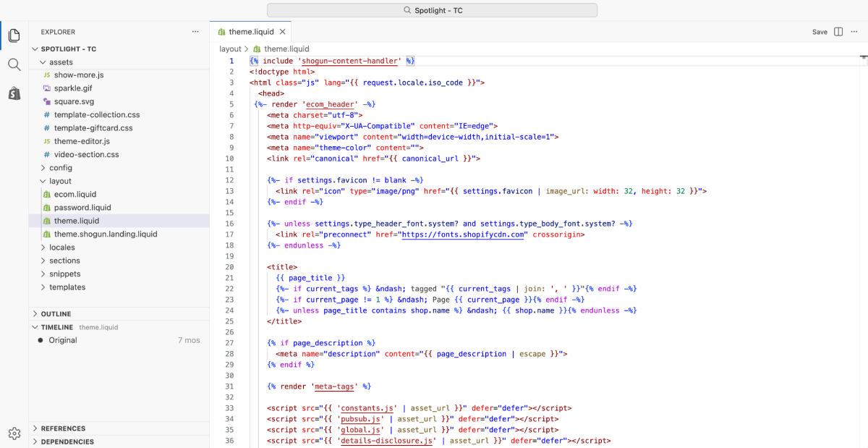Follow the 'shogun-content-handler' include link

point(349,61)
